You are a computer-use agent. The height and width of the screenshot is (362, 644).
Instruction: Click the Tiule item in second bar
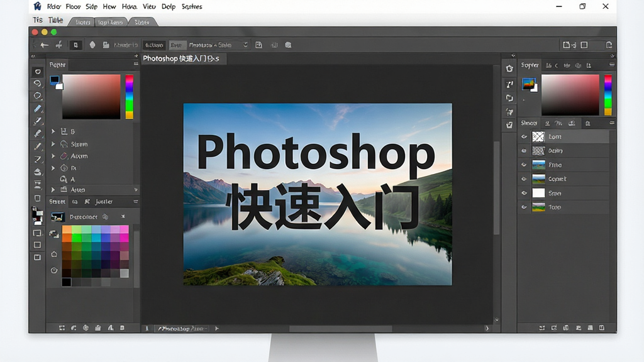pos(55,20)
